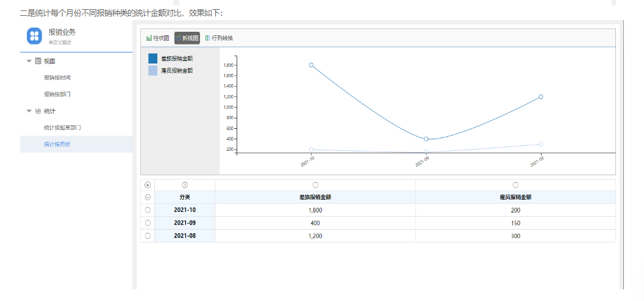
Task: Click the 1,800 table cell
Action: point(315,210)
